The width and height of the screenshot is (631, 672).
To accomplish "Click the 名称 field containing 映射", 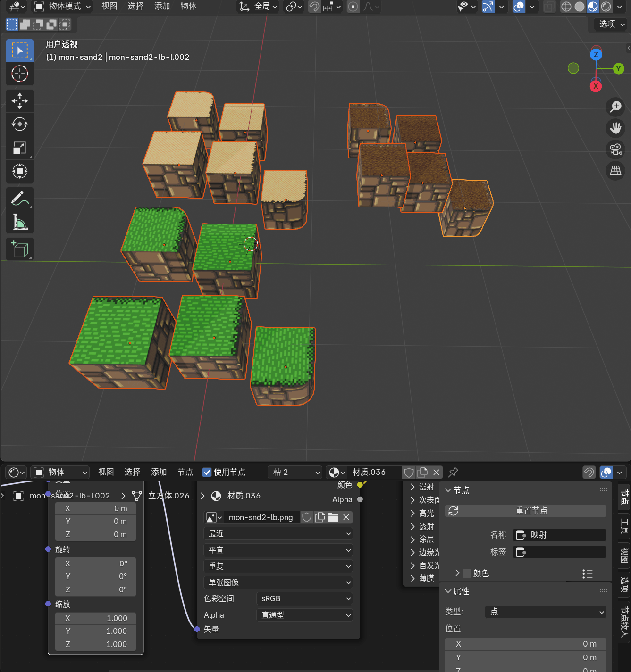I will point(559,535).
